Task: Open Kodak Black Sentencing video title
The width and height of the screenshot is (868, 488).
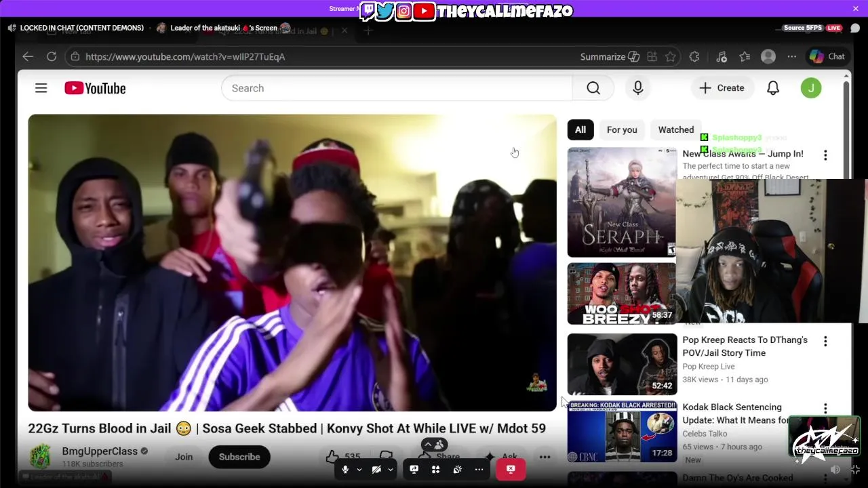Action: click(x=736, y=413)
